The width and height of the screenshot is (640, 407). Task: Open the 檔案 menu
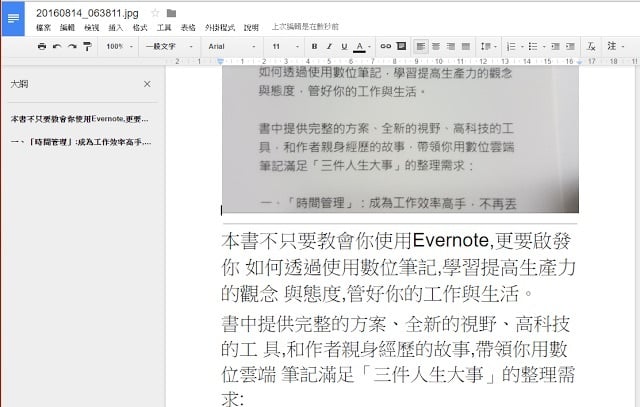tap(43, 27)
